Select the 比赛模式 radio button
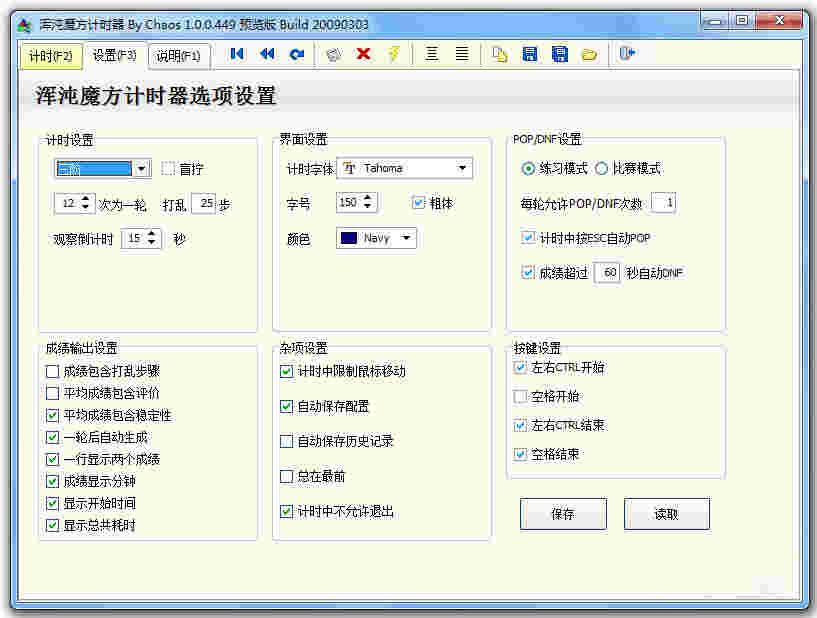The image size is (817, 618). 601,168
